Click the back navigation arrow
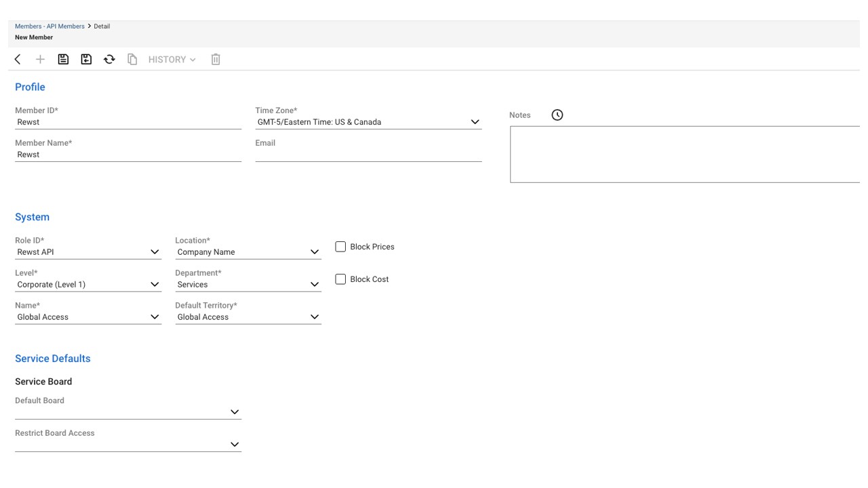 (x=17, y=59)
